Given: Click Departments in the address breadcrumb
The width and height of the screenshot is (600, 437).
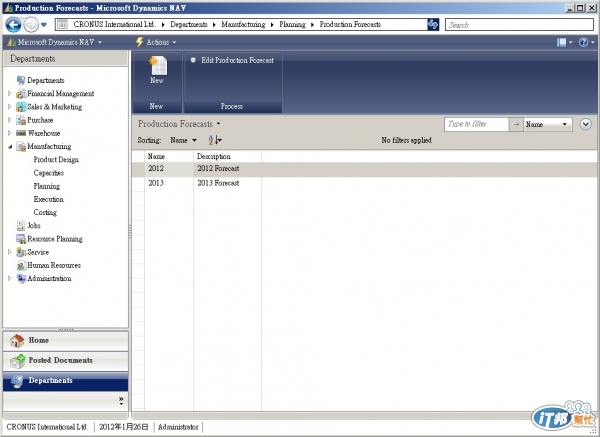Looking at the screenshot, I should (x=189, y=24).
